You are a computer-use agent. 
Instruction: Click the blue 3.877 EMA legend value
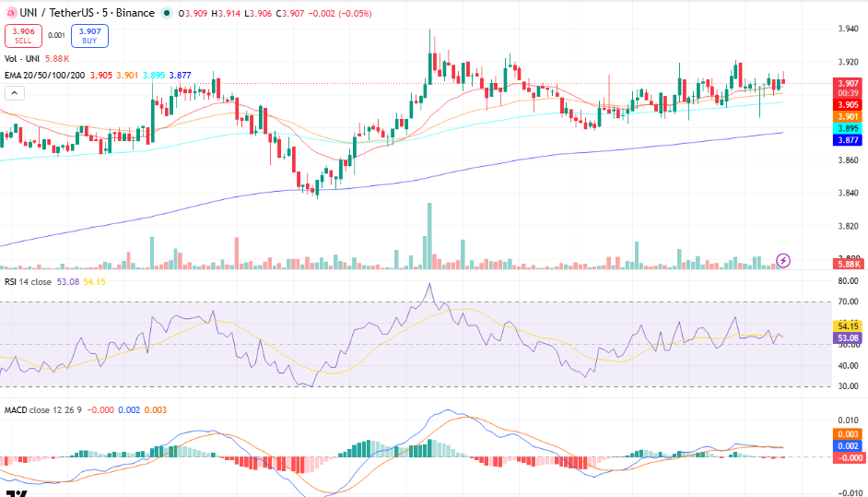180,76
